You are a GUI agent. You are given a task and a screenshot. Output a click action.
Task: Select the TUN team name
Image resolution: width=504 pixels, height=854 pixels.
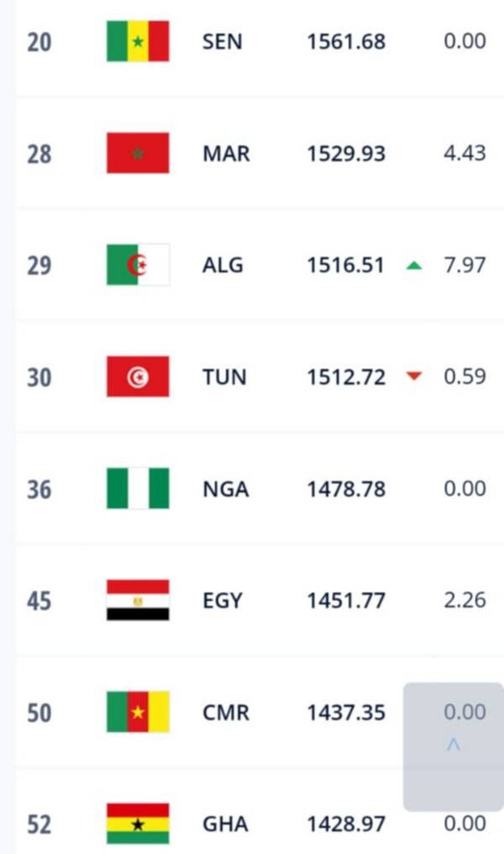coord(224,377)
